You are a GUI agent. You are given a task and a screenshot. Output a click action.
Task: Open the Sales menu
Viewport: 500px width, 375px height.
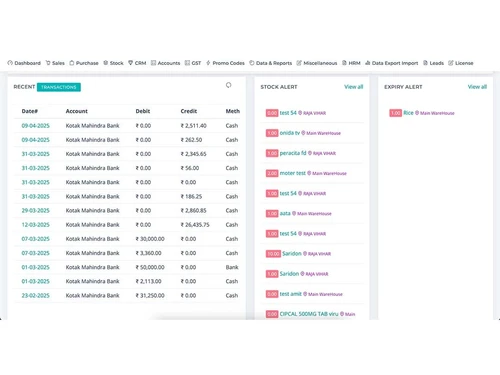(x=55, y=63)
